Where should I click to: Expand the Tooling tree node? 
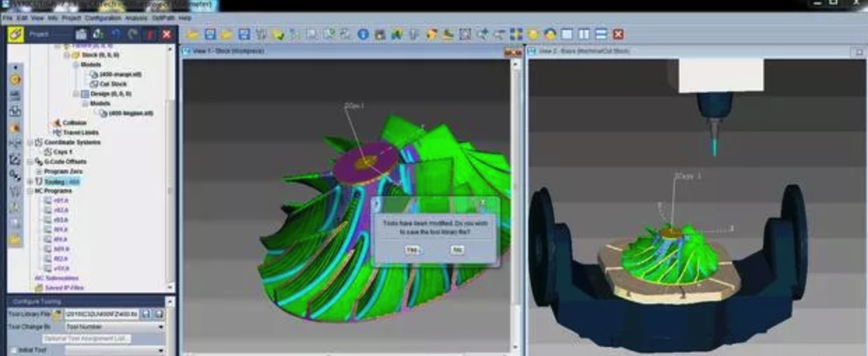(29, 181)
